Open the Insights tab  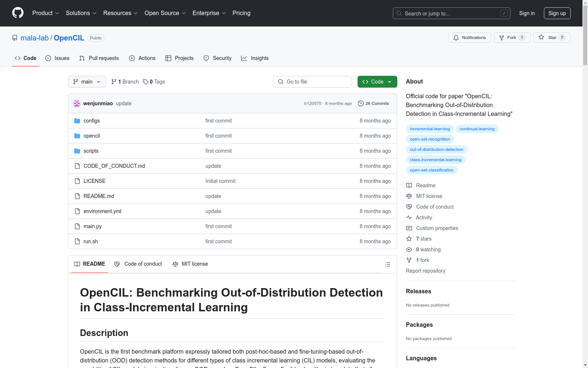[x=255, y=58]
